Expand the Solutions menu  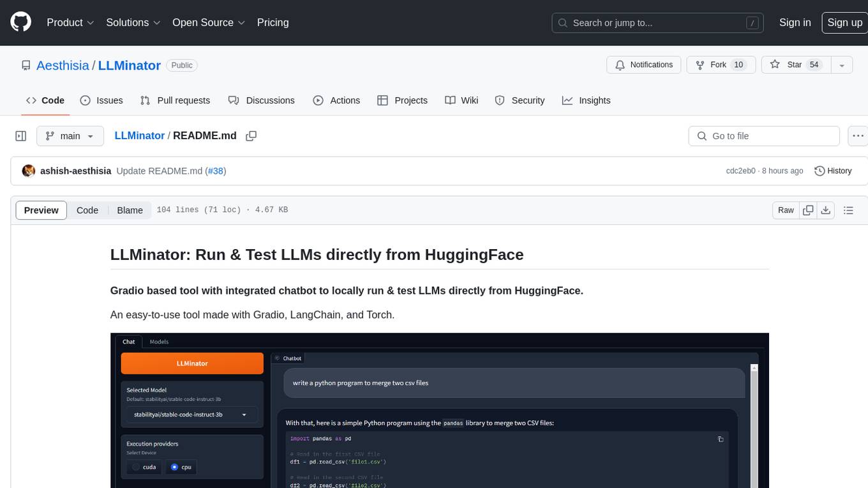(133, 22)
